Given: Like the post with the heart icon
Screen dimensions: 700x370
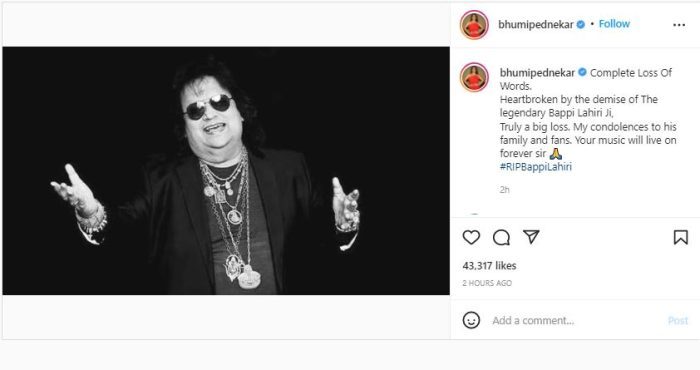Looking at the screenshot, I should point(471,237).
